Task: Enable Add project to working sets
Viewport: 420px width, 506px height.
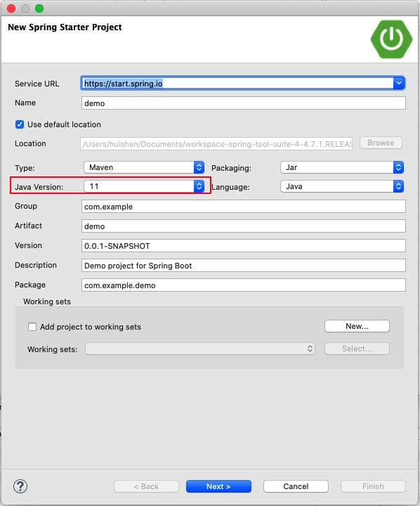Action: (x=32, y=327)
